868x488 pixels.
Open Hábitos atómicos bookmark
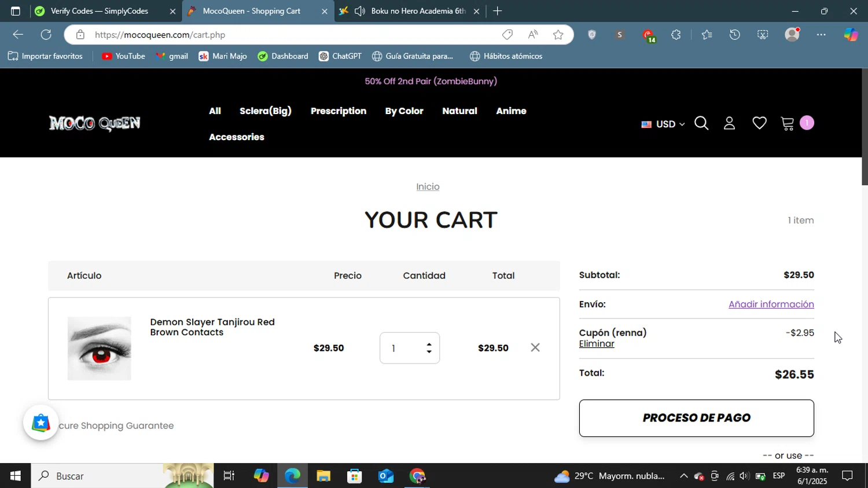[506, 56]
